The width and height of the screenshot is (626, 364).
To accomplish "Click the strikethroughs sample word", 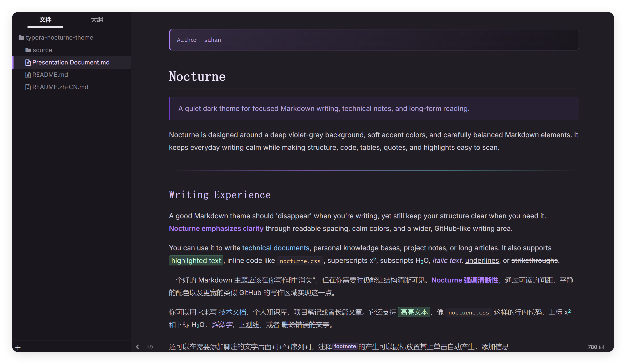I will tap(534, 260).
